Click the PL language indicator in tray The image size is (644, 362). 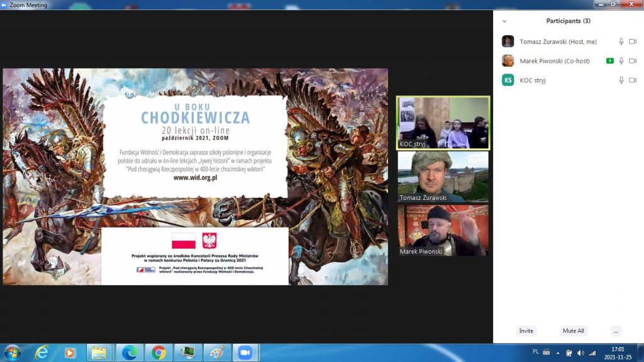point(536,352)
